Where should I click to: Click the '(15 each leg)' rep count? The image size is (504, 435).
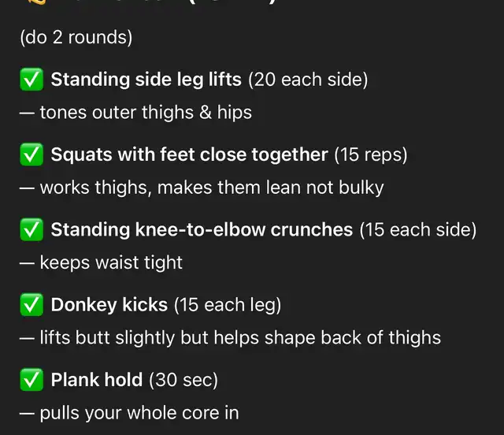click(228, 305)
